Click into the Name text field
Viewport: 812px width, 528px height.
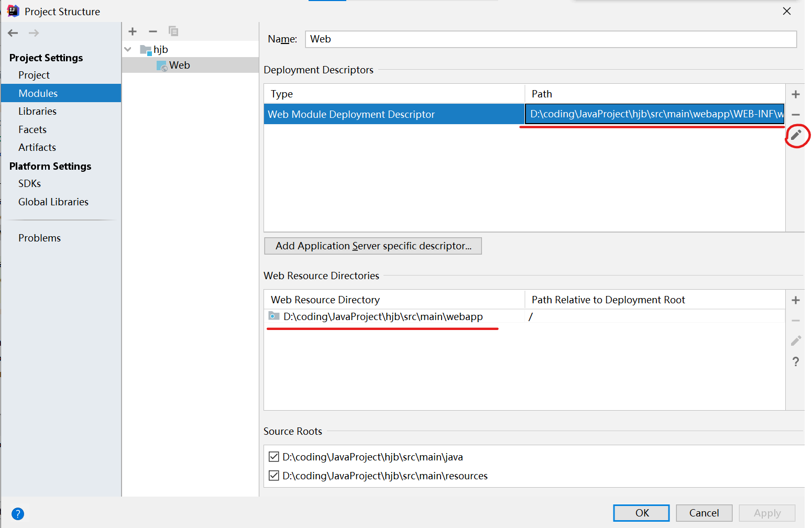click(550, 39)
